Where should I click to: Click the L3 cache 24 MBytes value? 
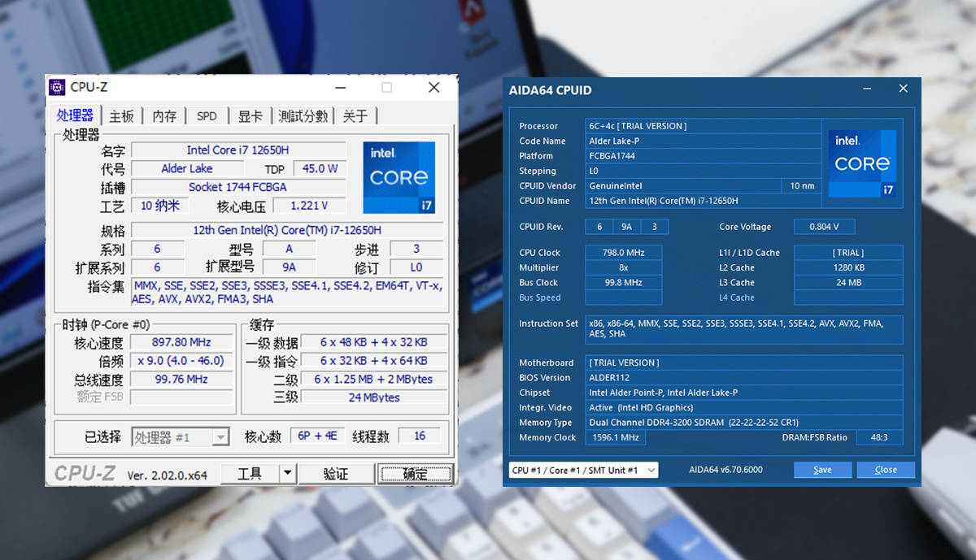(x=374, y=397)
